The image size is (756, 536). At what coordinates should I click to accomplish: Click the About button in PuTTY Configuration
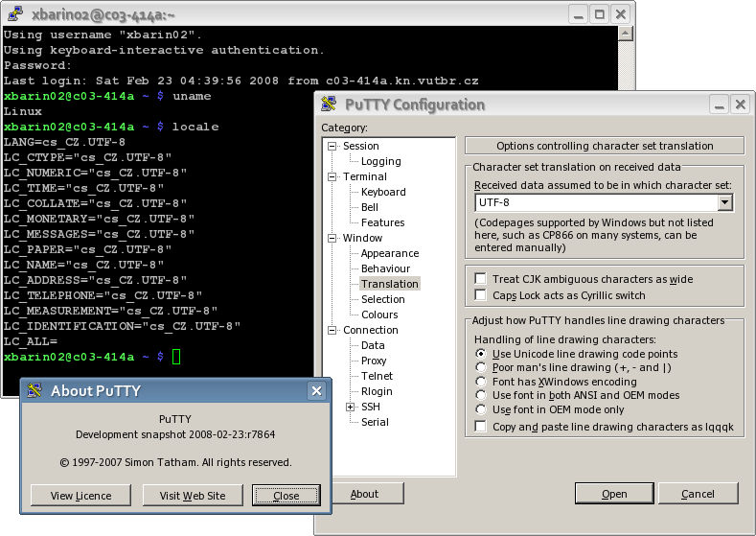coord(367,494)
